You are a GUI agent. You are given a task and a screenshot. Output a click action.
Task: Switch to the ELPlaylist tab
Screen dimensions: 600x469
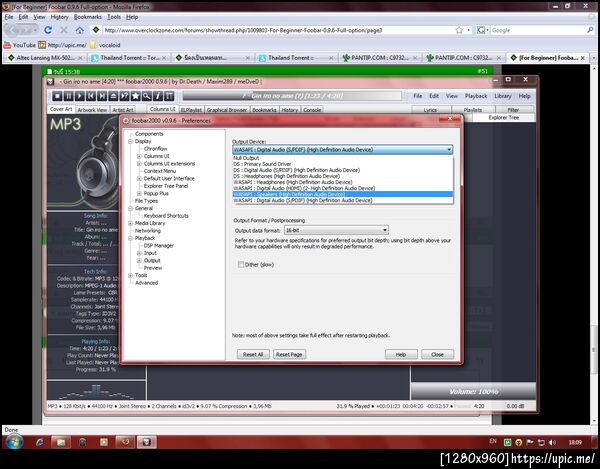pyautogui.click(x=191, y=110)
